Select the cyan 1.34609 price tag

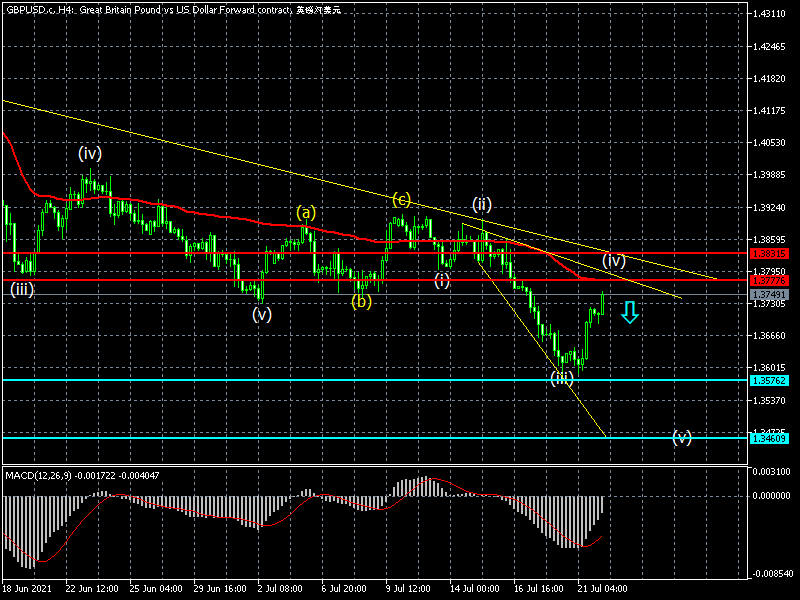click(x=768, y=438)
